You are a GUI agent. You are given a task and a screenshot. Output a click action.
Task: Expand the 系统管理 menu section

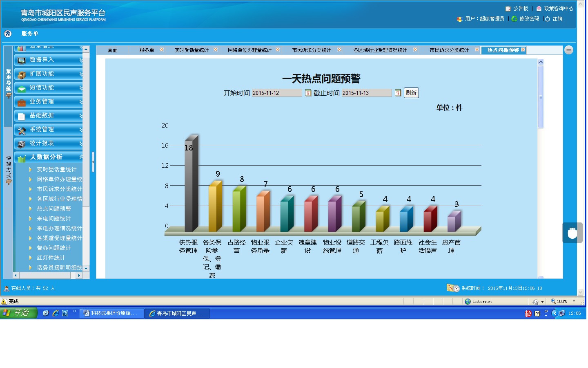(x=48, y=130)
